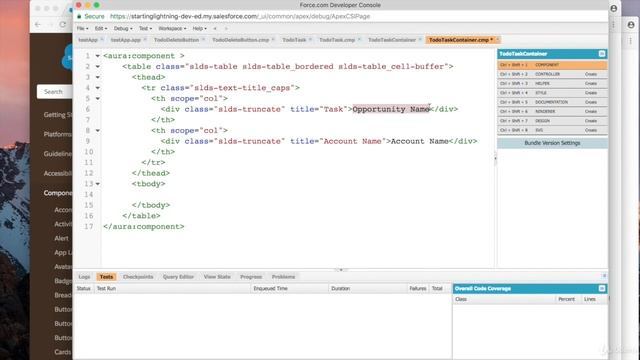
Task: Switch to the testApp tab
Action: coord(88,40)
